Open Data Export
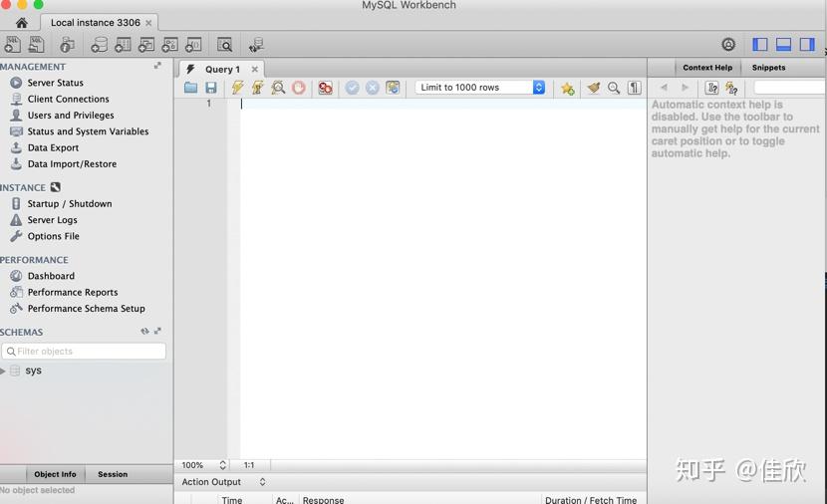827x504 pixels. (53, 148)
